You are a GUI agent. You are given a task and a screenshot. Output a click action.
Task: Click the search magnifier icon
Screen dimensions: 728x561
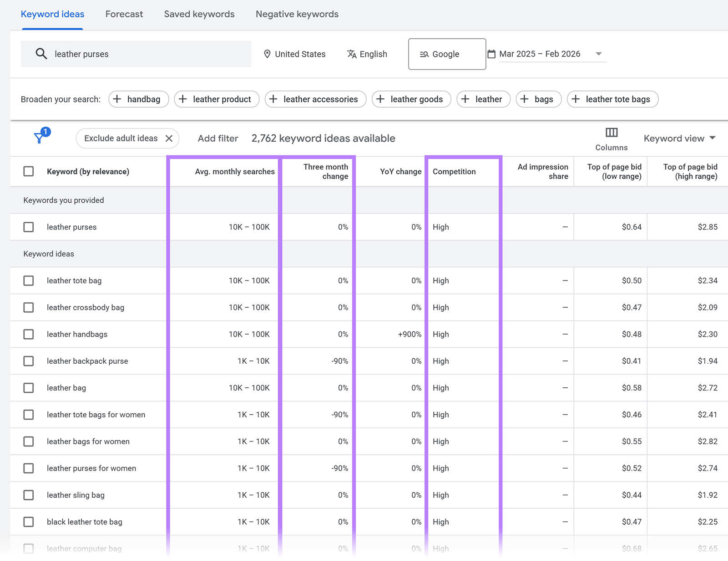[41, 54]
